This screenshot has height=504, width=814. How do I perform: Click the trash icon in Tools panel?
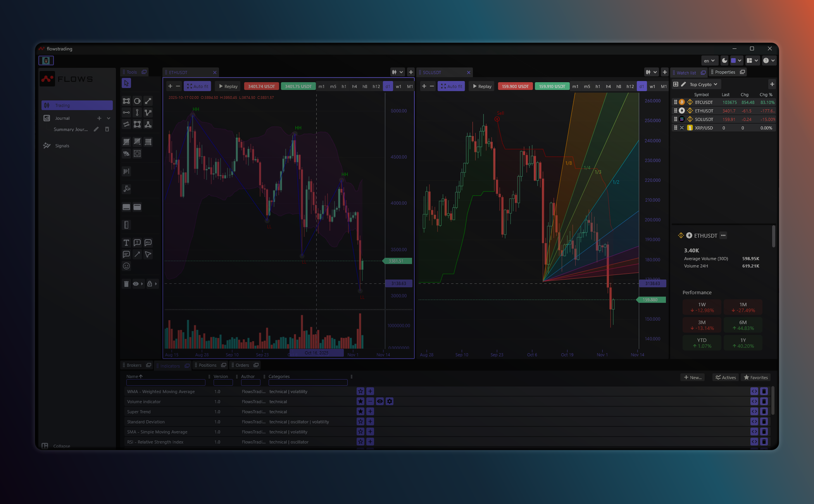[x=126, y=284]
